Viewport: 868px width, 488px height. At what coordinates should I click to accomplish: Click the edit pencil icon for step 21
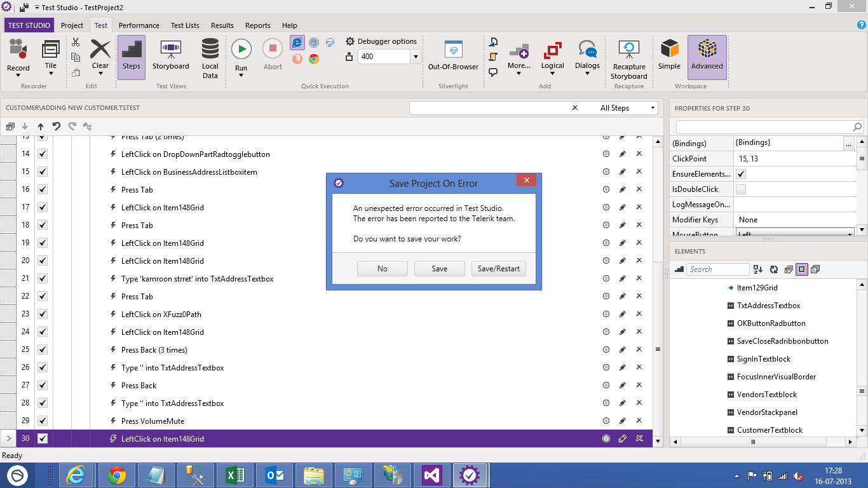pyautogui.click(x=623, y=279)
